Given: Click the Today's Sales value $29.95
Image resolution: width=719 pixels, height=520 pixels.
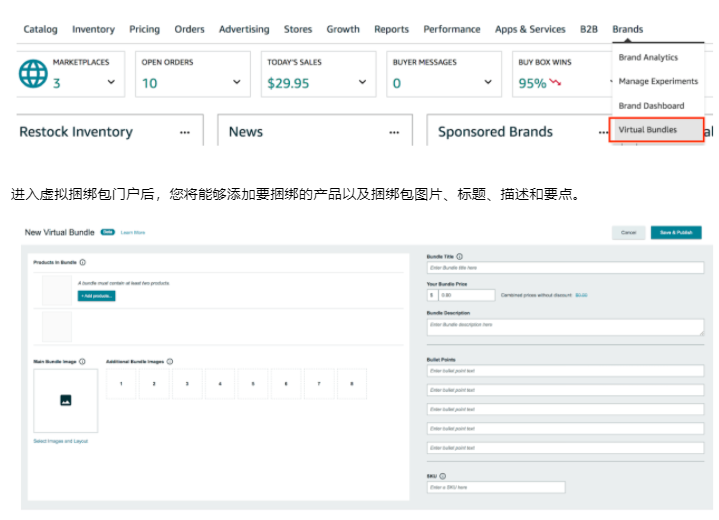Looking at the screenshot, I should (x=288, y=83).
